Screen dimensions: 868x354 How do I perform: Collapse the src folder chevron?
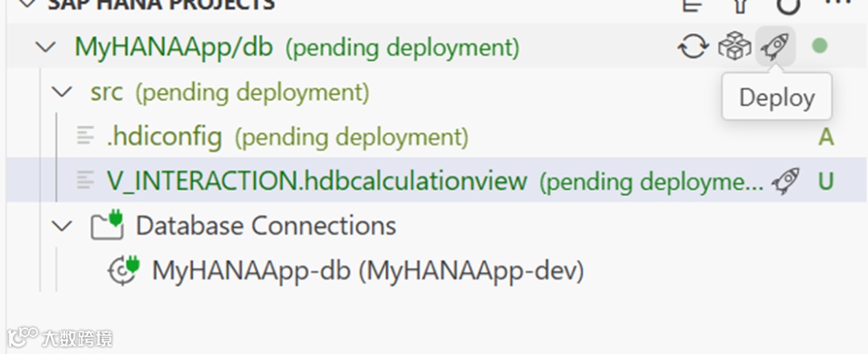tap(61, 92)
